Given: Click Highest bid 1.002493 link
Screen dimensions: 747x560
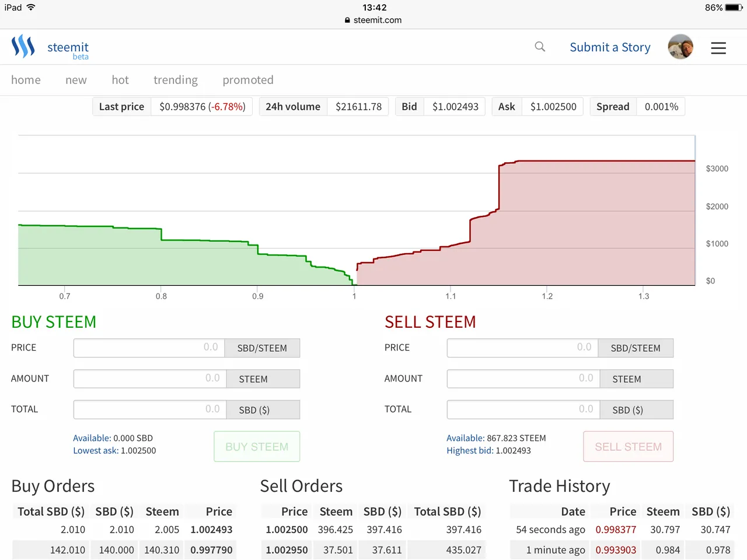Looking at the screenshot, I should [488, 450].
